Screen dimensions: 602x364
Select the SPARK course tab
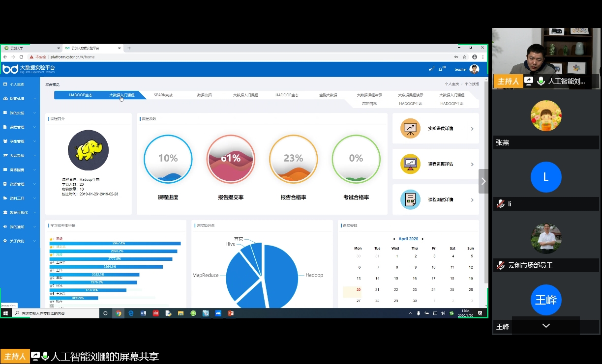pos(163,95)
